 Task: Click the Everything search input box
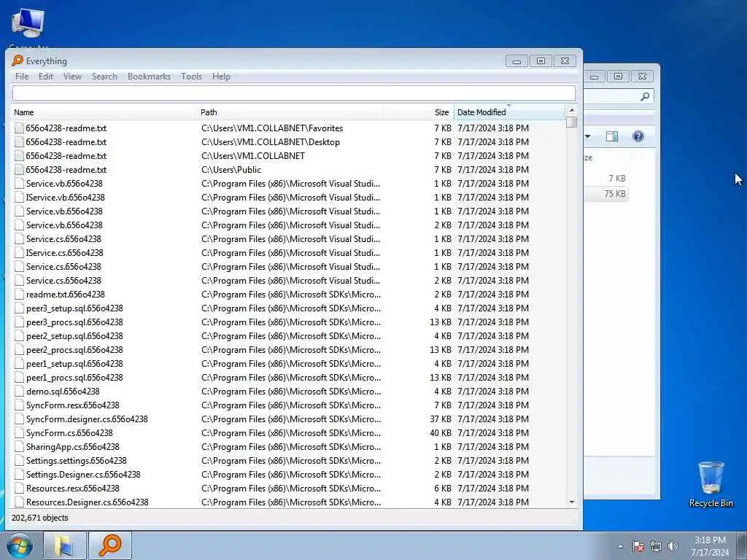(294, 93)
